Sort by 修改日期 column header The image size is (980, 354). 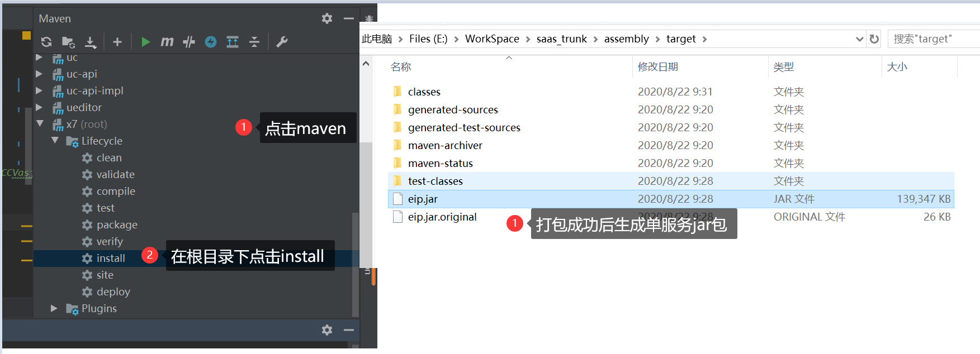coord(658,66)
